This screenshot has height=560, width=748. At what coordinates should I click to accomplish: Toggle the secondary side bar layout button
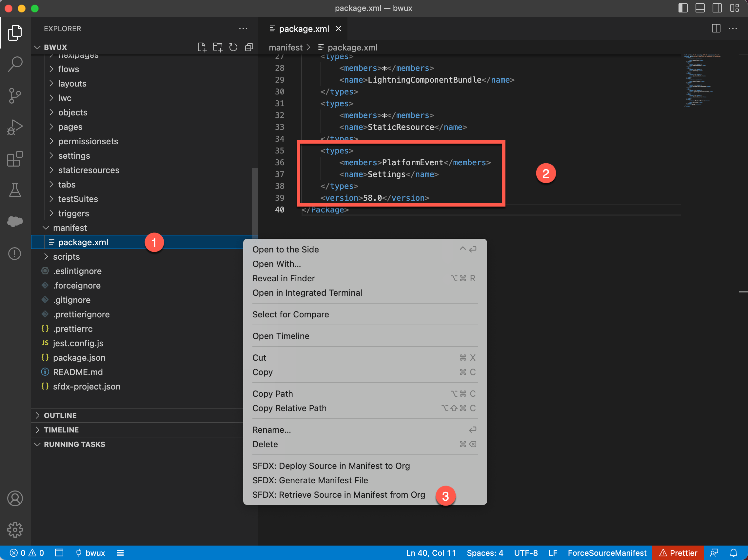pyautogui.click(x=717, y=8)
